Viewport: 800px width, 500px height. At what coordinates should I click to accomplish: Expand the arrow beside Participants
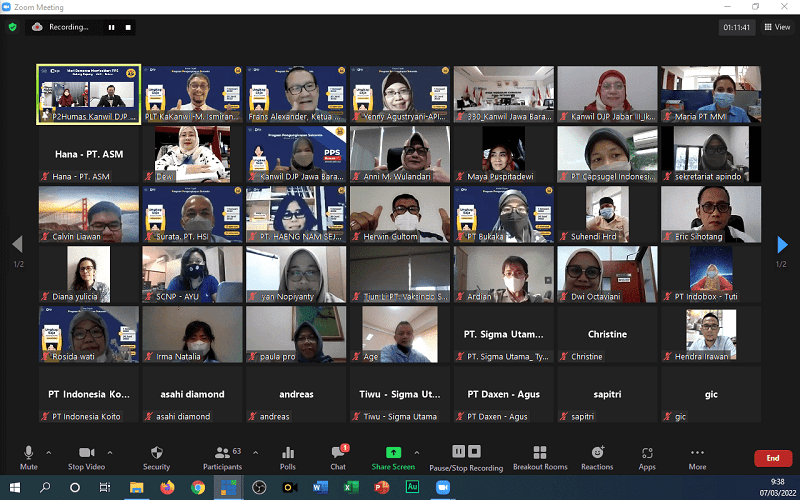coord(255,452)
